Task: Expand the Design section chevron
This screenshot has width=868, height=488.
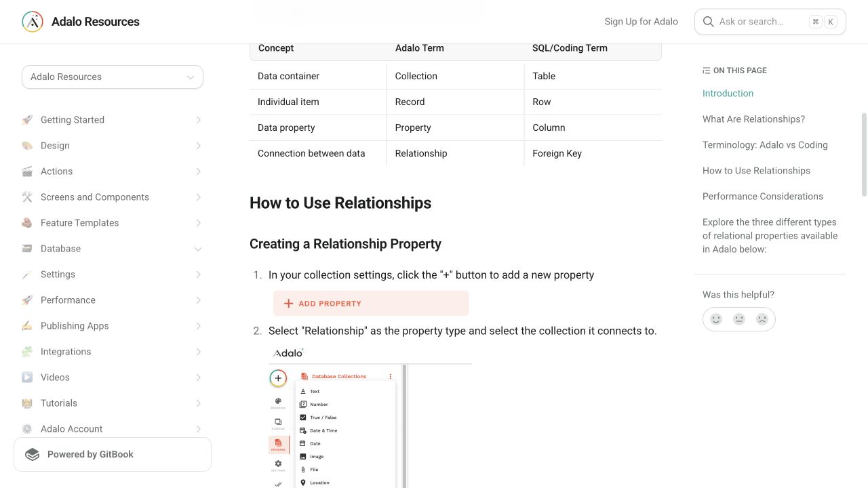Action: click(198, 146)
